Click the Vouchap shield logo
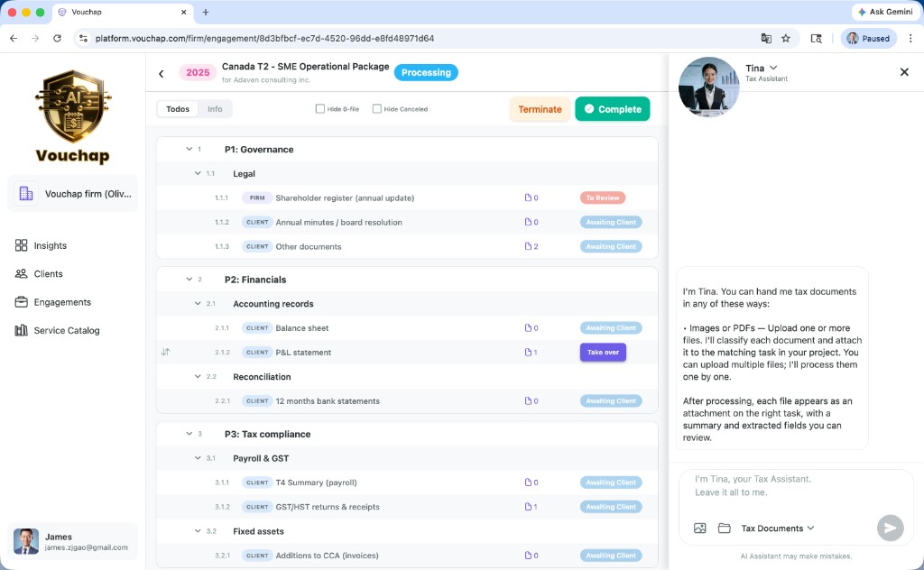Image resolution: width=924 pixels, height=570 pixels. [x=73, y=106]
